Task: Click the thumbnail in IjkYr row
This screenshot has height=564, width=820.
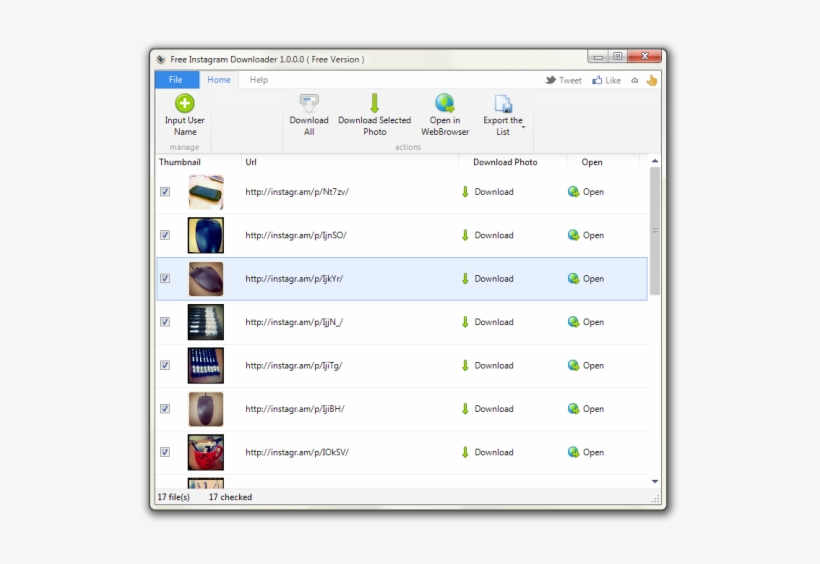Action: [206, 279]
